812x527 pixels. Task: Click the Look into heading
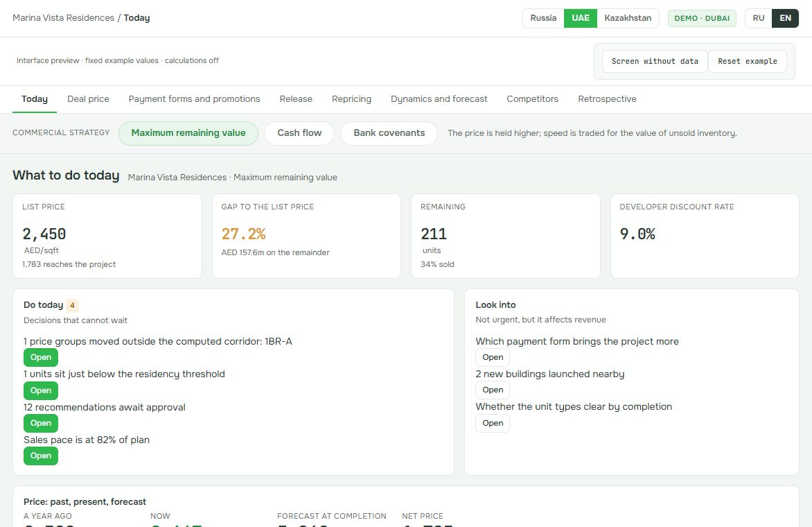(x=495, y=304)
